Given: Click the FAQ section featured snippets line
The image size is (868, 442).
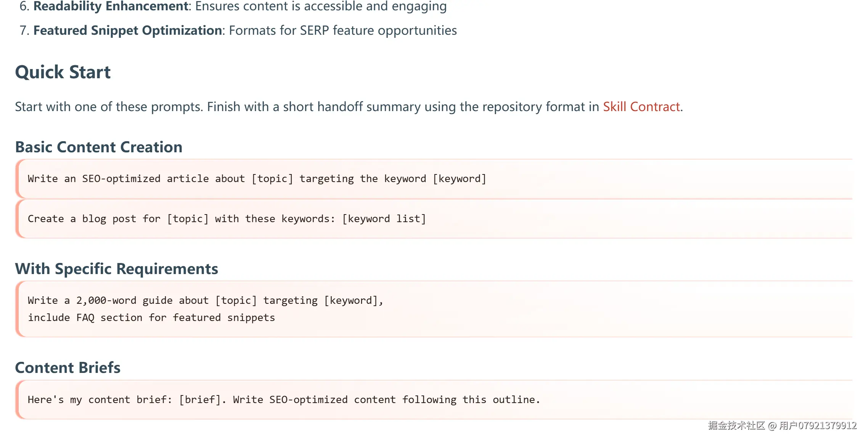Looking at the screenshot, I should pos(151,318).
